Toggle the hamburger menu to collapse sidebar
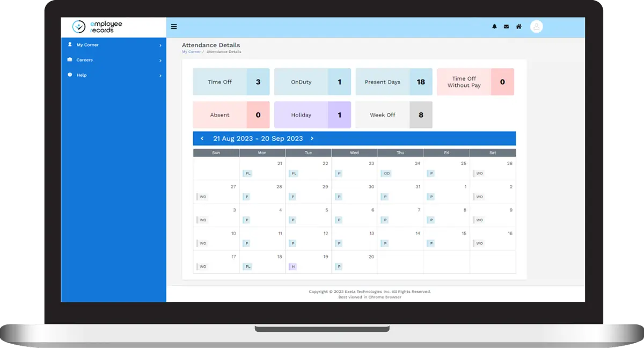644x348 pixels. (174, 26)
